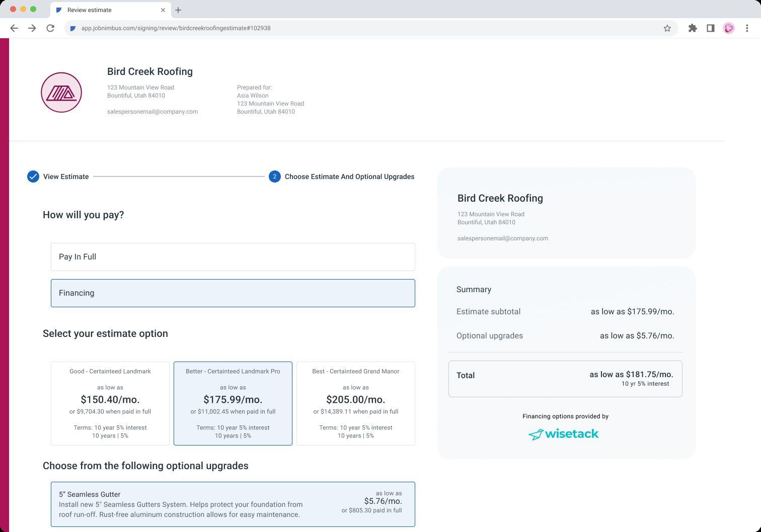Click the macOS green fullscreen button

tap(33, 9)
